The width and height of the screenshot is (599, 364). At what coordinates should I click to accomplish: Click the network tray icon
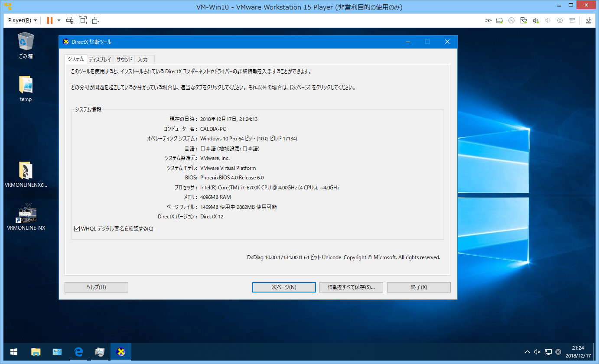tap(548, 352)
